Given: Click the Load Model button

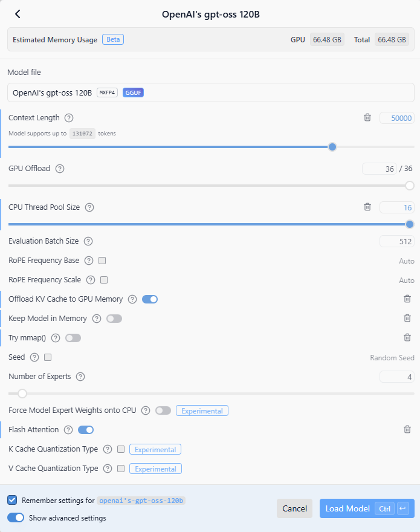Looking at the screenshot, I should pyautogui.click(x=347, y=508).
